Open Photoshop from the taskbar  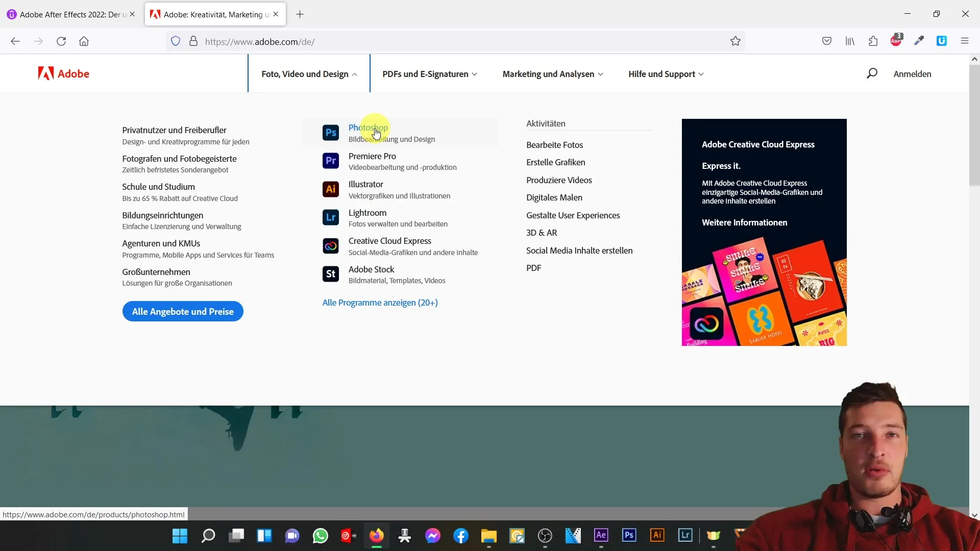point(629,535)
